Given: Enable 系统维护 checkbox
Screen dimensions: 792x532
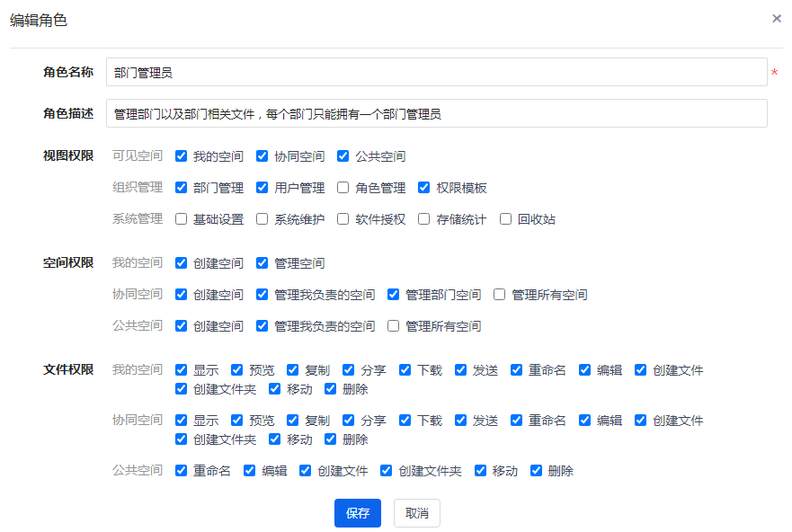Looking at the screenshot, I should pos(262,218).
